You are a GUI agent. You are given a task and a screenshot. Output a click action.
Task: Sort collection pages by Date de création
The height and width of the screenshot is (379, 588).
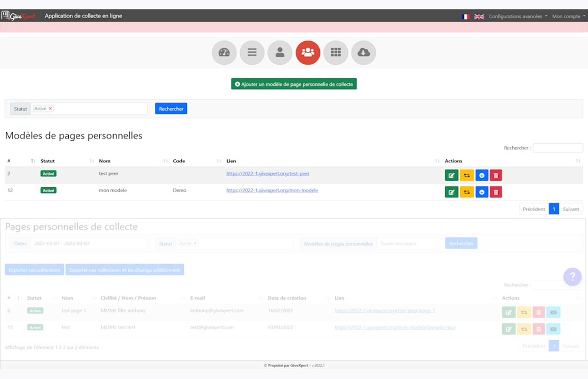coord(298,298)
